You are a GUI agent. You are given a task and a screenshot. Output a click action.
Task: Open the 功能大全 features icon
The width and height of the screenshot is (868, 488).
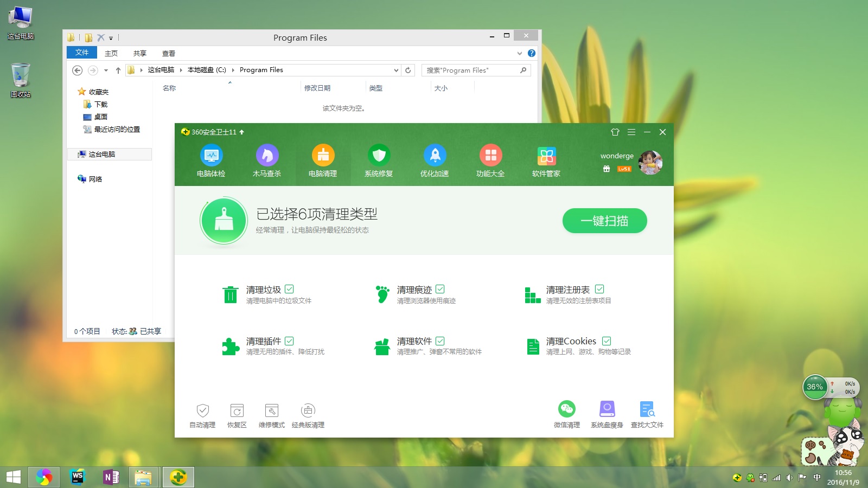pyautogui.click(x=490, y=156)
